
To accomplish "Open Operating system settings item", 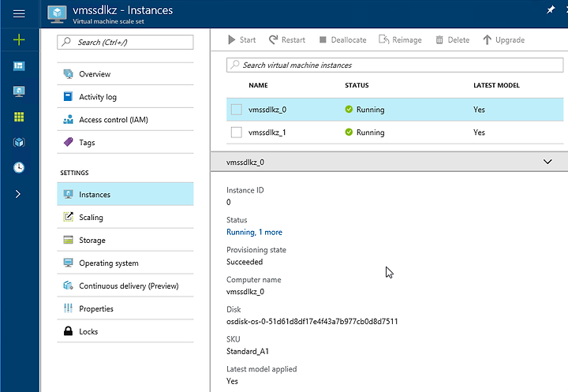I will (125, 263).
